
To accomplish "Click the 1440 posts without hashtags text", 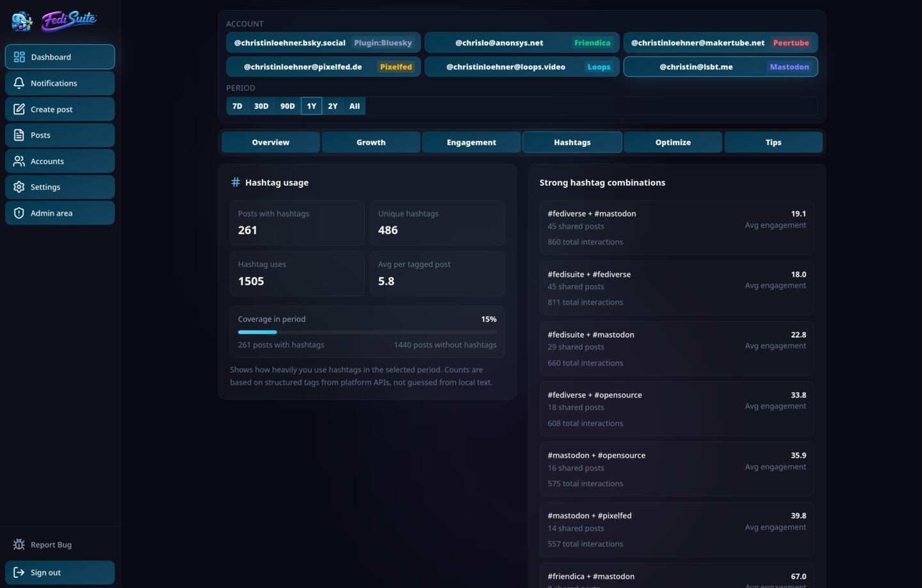I will [x=445, y=345].
